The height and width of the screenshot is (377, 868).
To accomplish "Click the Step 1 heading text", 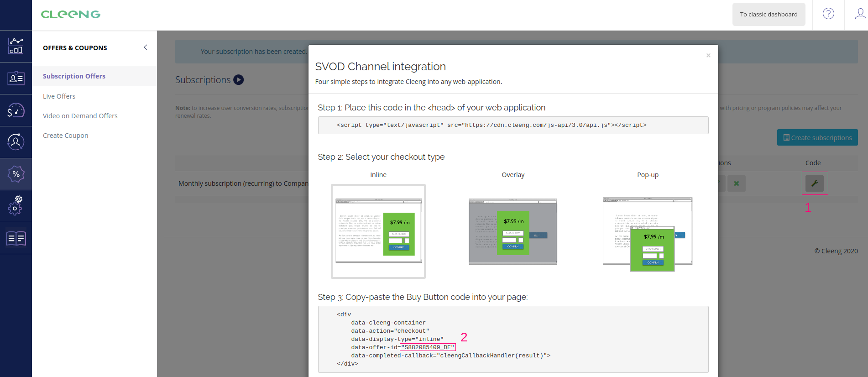I will click(x=431, y=108).
